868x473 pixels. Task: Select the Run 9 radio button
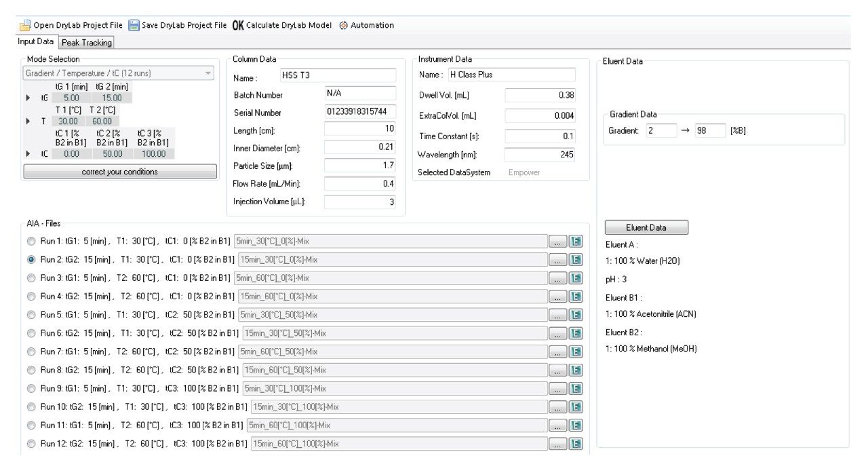click(x=31, y=388)
